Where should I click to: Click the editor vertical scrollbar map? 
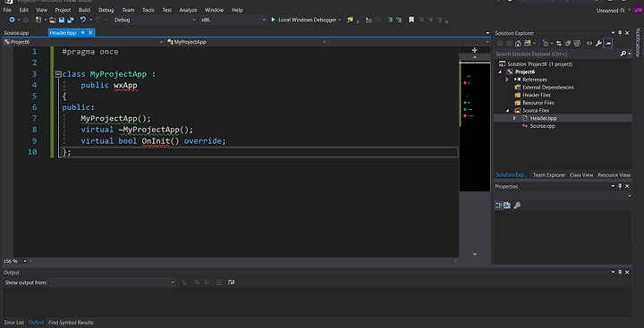point(474,126)
